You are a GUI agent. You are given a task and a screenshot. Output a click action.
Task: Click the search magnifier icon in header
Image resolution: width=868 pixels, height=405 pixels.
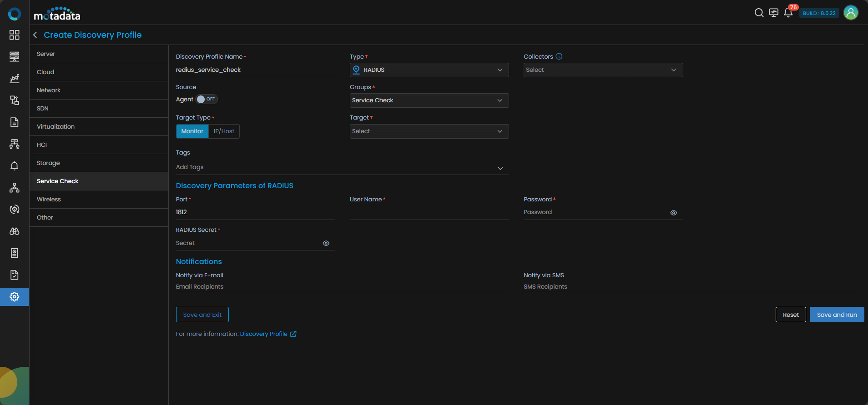[x=759, y=13]
